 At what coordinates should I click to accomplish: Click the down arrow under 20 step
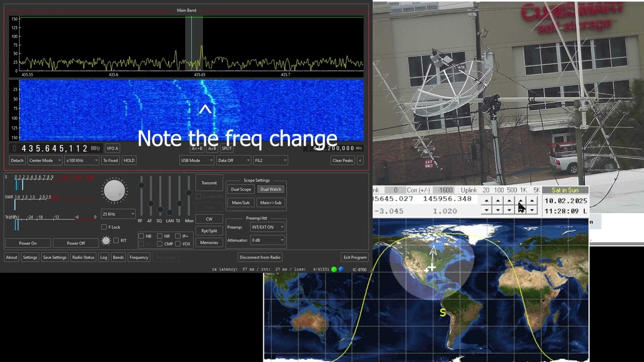pos(486,210)
